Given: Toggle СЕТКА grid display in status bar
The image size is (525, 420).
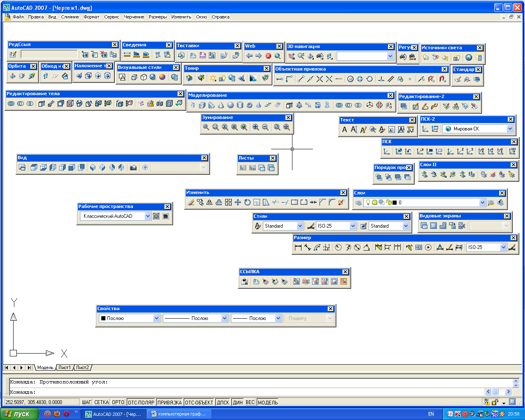Looking at the screenshot, I should [101, 402].
